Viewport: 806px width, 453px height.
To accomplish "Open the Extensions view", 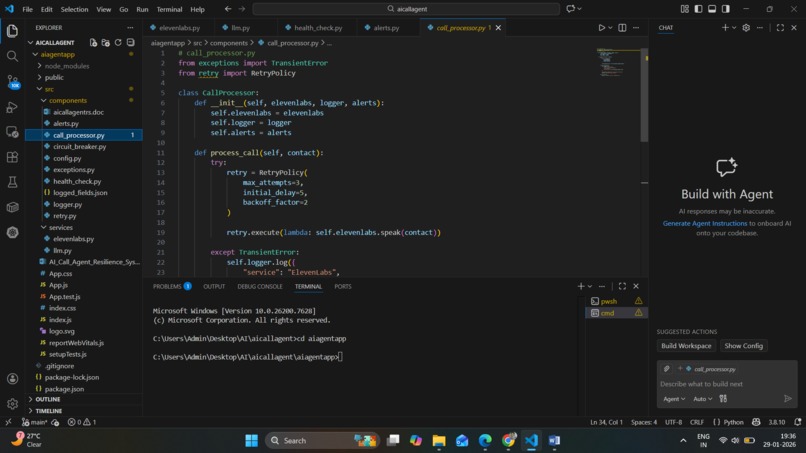I will point(12,157).
